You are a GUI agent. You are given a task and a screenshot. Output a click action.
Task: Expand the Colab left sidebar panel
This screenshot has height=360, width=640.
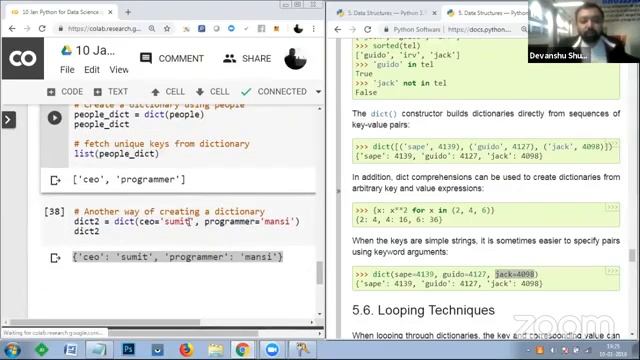(x=9, y=120)
